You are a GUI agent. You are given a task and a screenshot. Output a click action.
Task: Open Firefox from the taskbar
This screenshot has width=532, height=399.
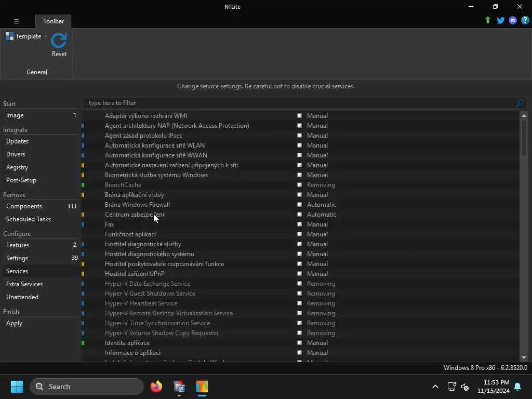coord(156,387)
